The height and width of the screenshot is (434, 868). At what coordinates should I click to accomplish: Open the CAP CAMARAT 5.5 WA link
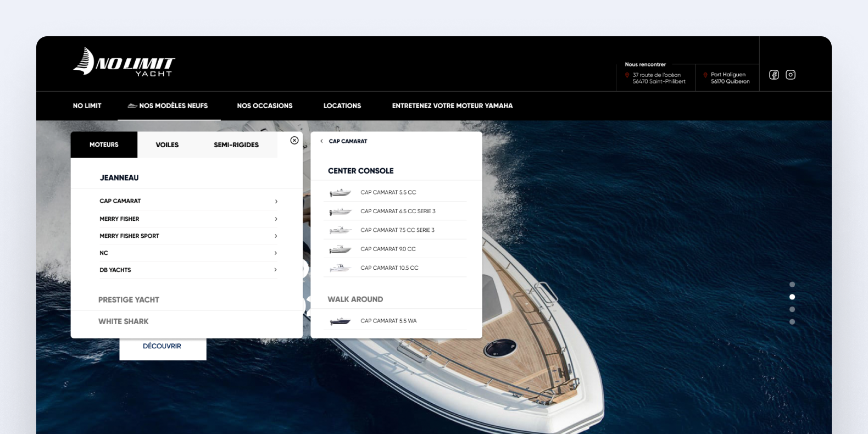click(x=388, y=321)
